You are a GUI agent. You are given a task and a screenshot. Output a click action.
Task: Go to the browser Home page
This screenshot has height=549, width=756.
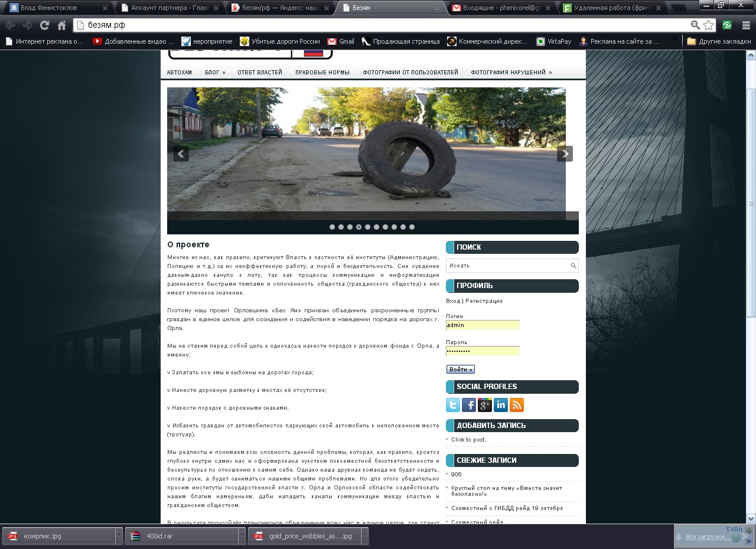tap(61, 25)
